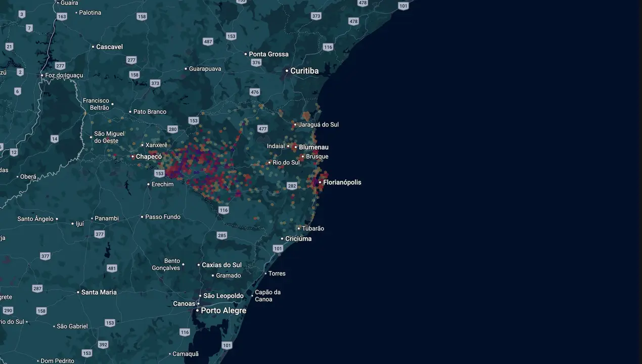The image size is (642, 364).
Task: Click the Passo Fundo label
Action: coord(163,217)
